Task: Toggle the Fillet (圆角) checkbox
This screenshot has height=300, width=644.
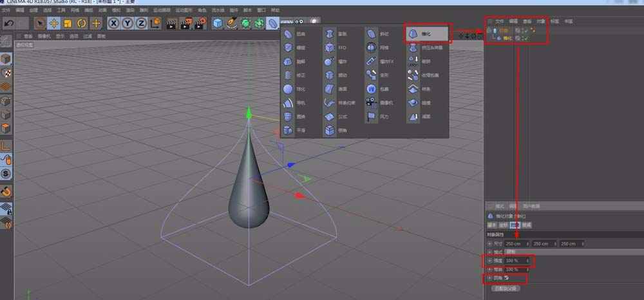Action: point(506,278)
